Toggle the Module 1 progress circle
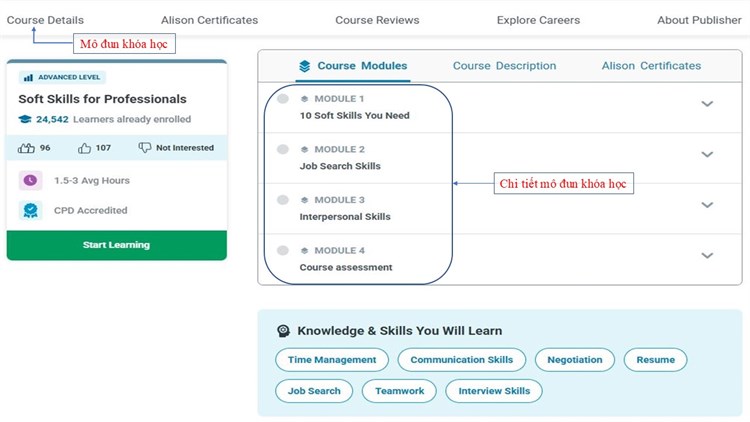Image resolution: width=750 pixels, height=422 pixels. [283, 99]
